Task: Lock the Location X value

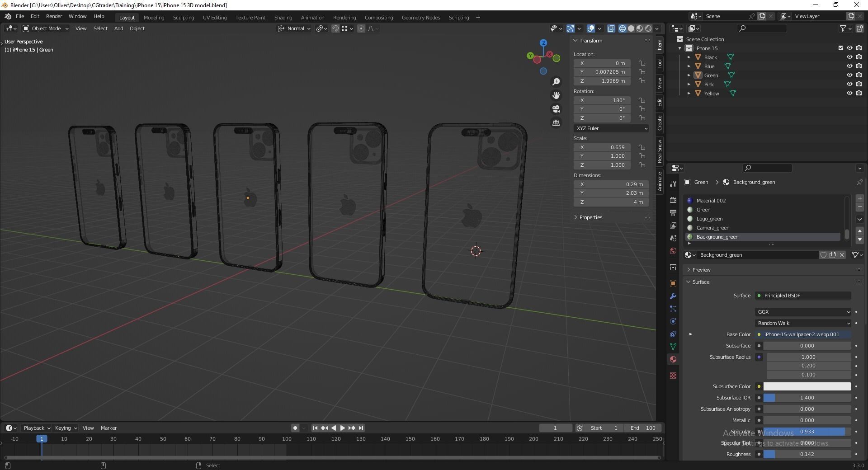Action: (642, 63)
